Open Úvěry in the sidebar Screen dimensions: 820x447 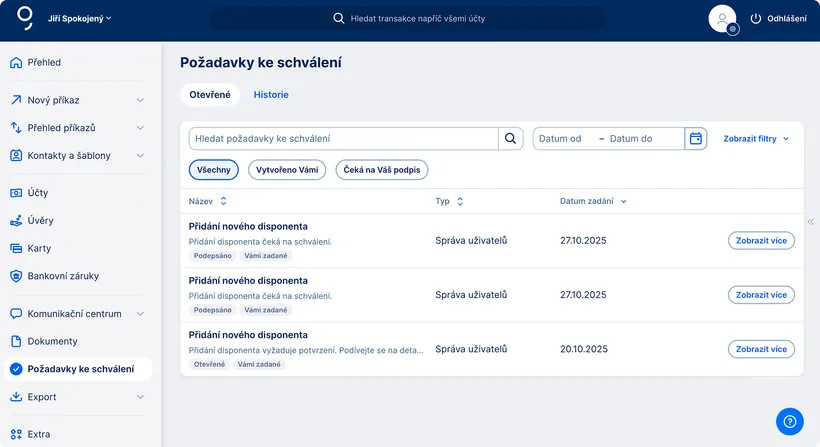tap(40, 220)
